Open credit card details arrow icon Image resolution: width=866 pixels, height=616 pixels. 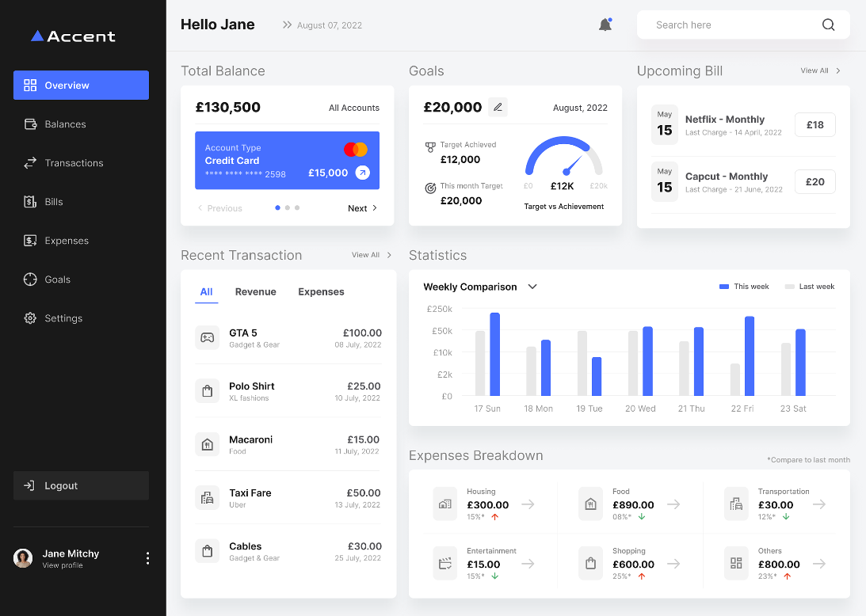coord(362,173)
